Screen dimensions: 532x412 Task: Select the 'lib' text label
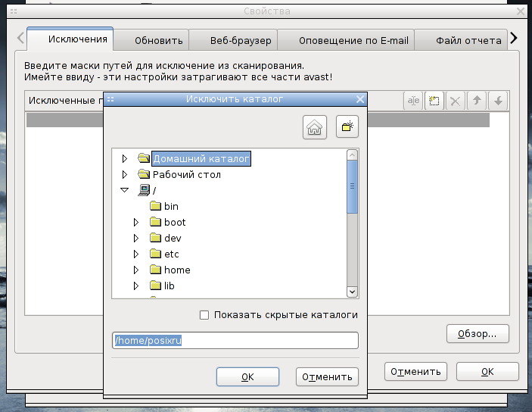coord(169,286)
